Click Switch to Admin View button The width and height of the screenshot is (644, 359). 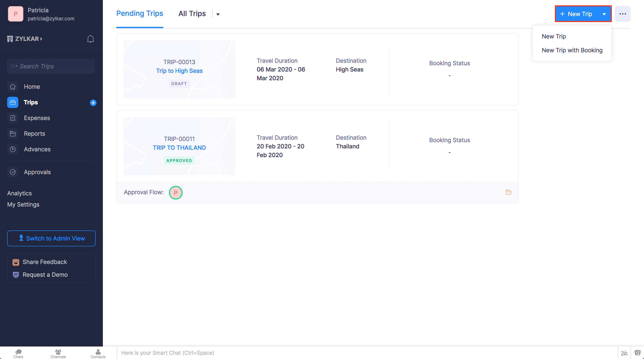click(x=51, y=238)
